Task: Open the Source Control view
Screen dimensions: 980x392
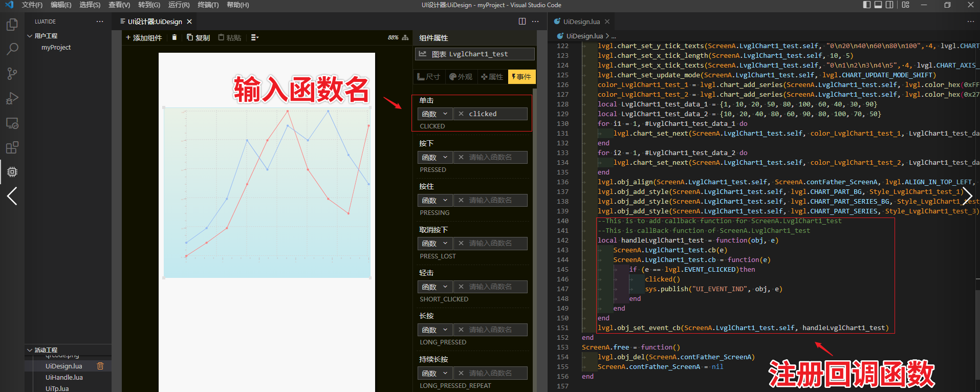Action: pos(12,74)
